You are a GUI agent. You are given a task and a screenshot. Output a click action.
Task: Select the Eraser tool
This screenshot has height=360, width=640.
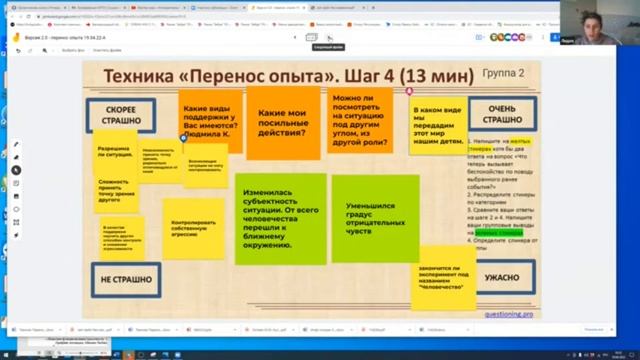[16, 157]
